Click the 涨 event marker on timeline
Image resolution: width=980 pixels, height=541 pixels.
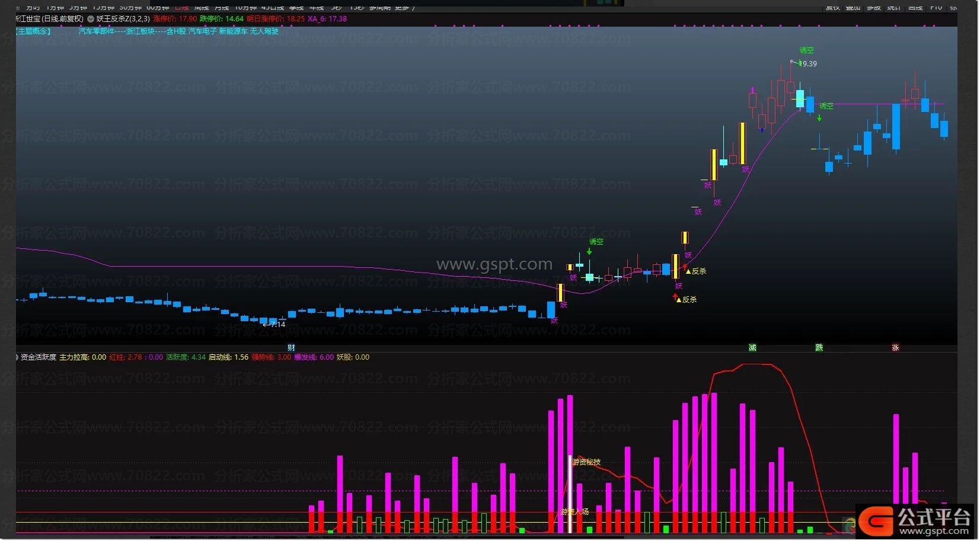coord(895,348)
